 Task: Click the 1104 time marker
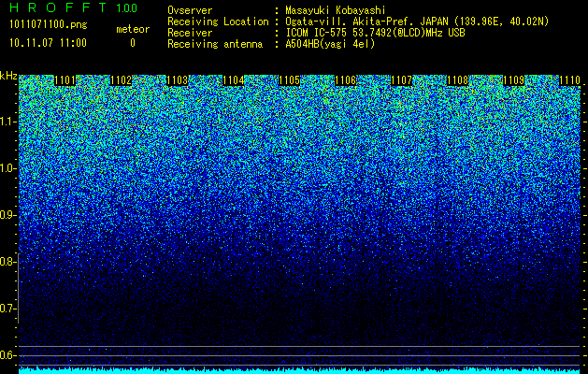pos(234,80)
